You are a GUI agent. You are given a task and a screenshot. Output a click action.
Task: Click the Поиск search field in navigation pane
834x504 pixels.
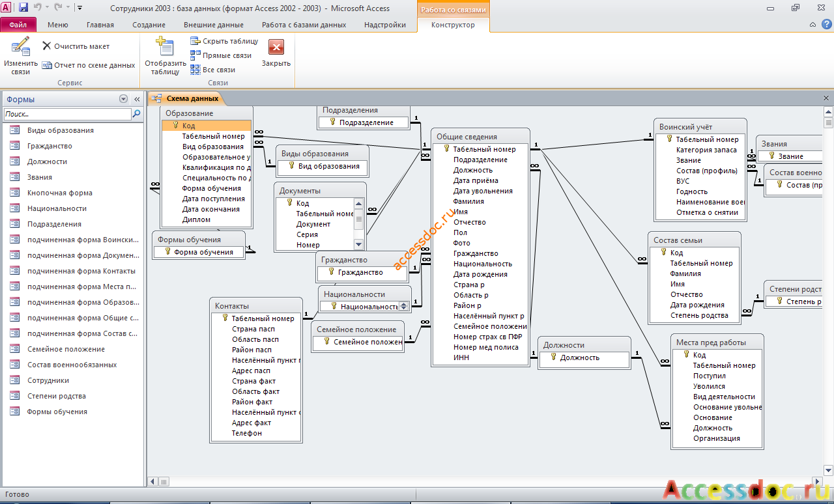point(68,114)
